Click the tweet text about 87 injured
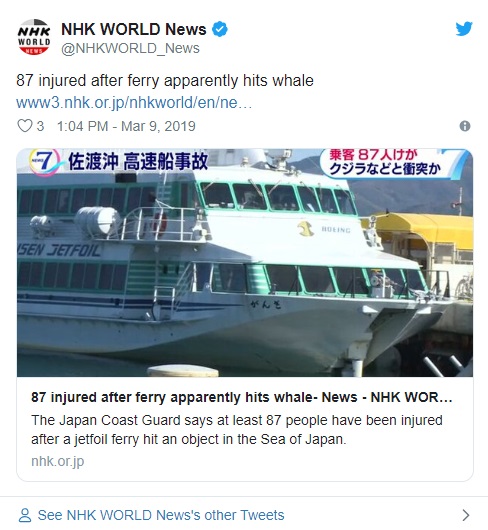The height and width of the screenshot is (530, 488). coord(165,81)
